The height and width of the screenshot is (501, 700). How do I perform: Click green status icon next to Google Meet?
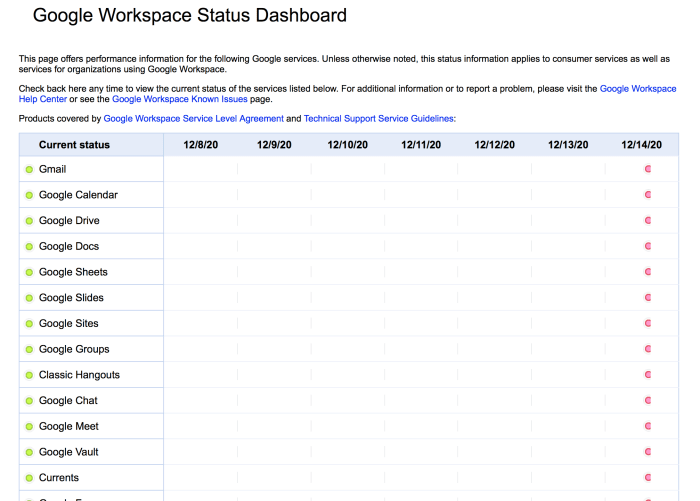click(29, 427)
